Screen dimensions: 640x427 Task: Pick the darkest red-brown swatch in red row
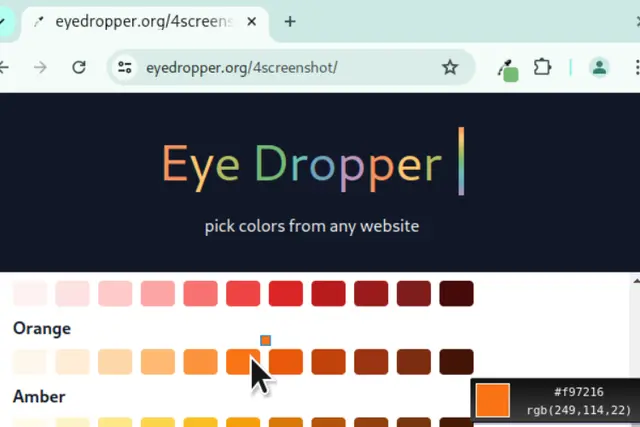pyautogui.click(x=456, y=293)
